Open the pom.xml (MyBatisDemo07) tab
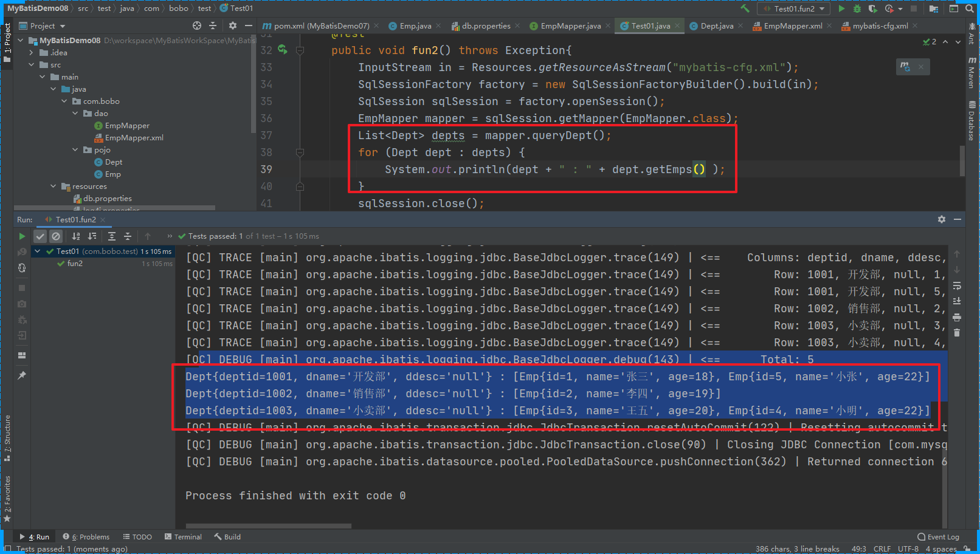980x554 pixels. click(321, 26)
